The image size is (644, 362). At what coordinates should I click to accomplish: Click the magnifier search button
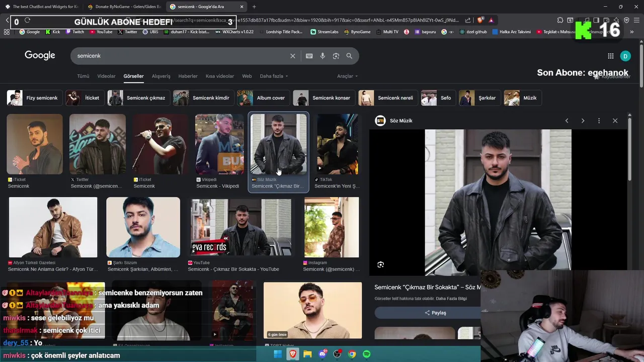click(x=349, y=56)
